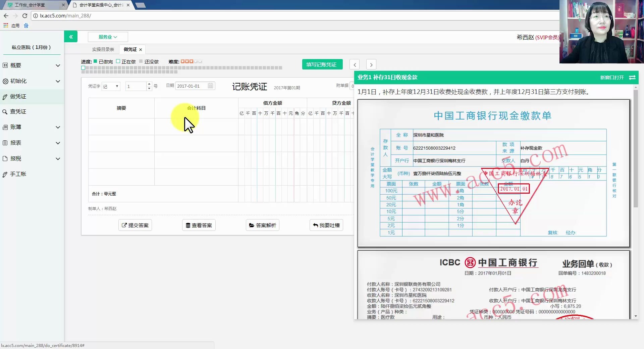The image size is (644, 349).
Task: Select the 手工帐 sidebar icon
Action: 5,174
